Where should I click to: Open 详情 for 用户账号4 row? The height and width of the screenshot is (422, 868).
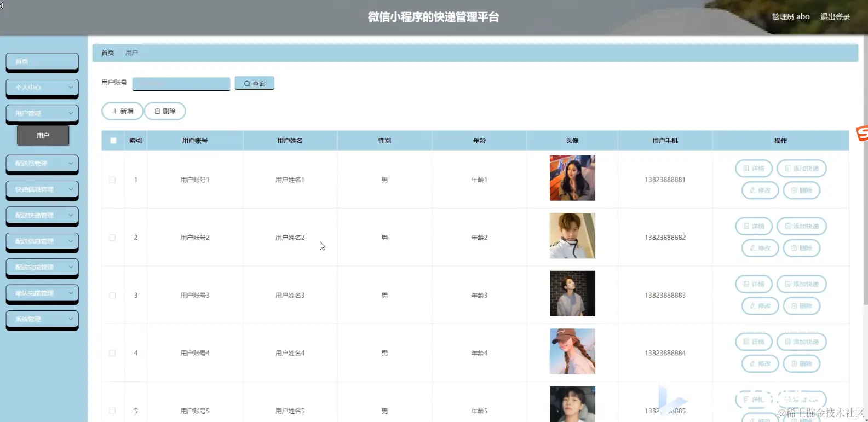[x=754, y=342]
